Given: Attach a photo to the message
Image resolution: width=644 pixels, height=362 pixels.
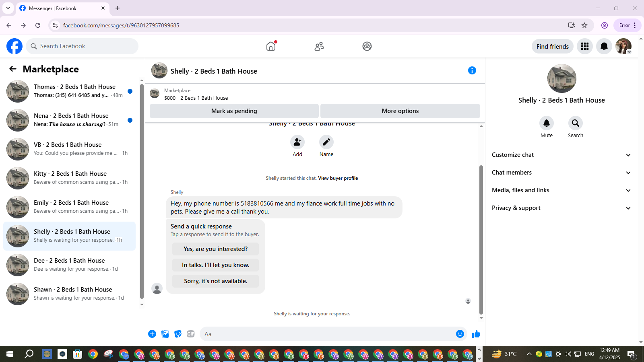Looking at the screenshot, I should coord(165,334).
